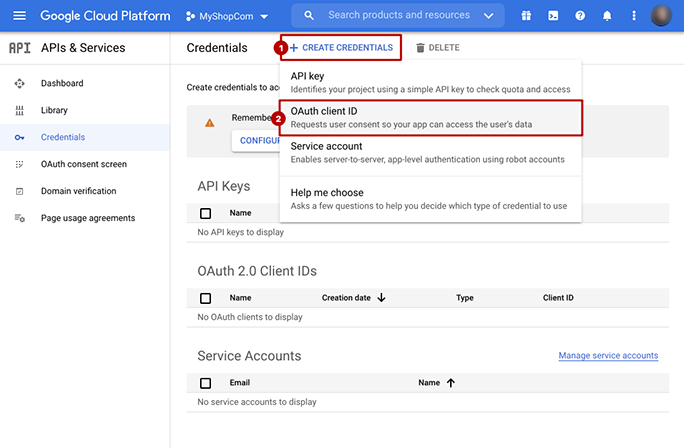The height and width of the screenshot is (448, 684).
Task: Click 'No API keys to display' text
Action: [x=240, y=232]
